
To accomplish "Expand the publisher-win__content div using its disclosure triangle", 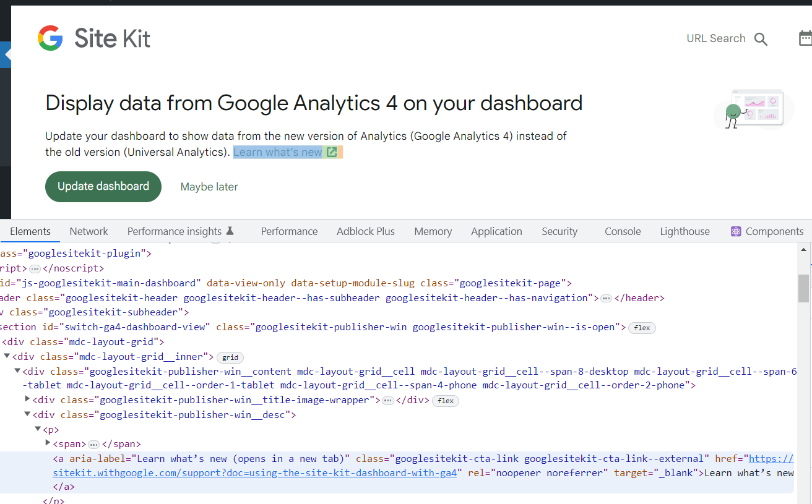I will pyautogui.click(x=17, y=371).
